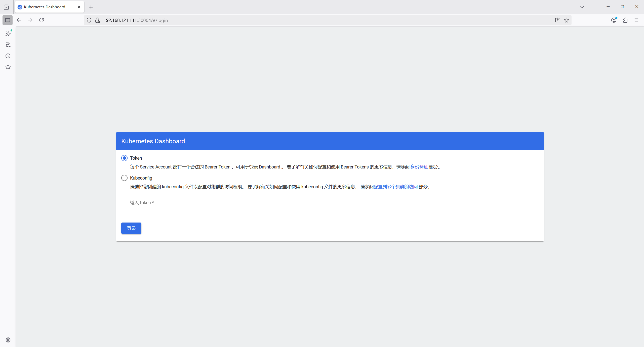Click the Token label text
644x347 pixels.
click(136, 158)
